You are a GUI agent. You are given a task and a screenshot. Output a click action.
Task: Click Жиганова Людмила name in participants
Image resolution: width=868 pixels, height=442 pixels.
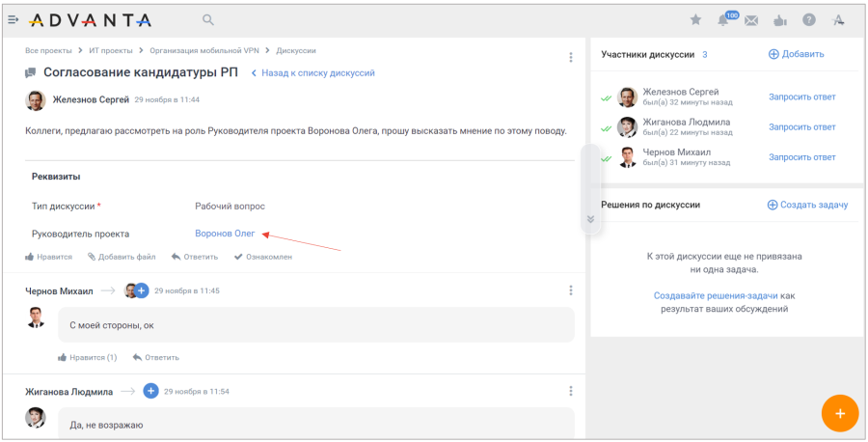tap(686, 122)
